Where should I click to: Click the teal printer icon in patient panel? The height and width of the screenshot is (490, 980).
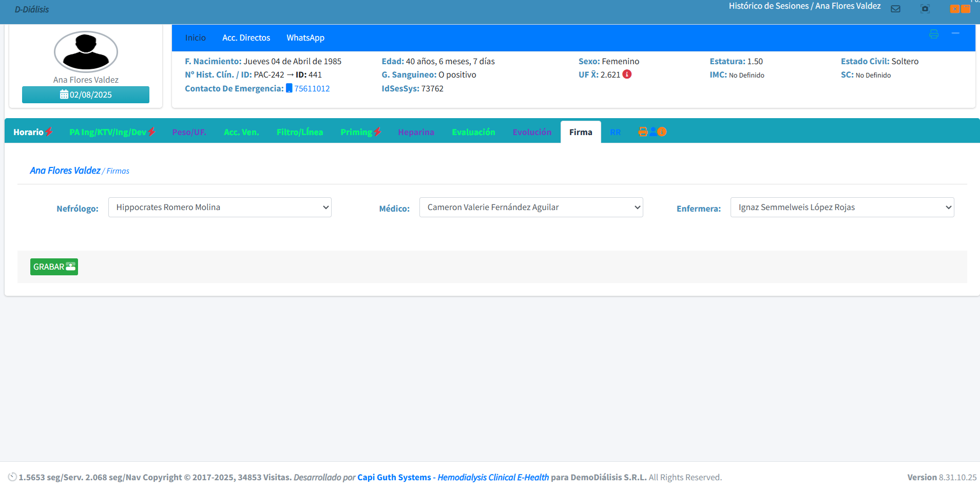[x=933, y=34]
